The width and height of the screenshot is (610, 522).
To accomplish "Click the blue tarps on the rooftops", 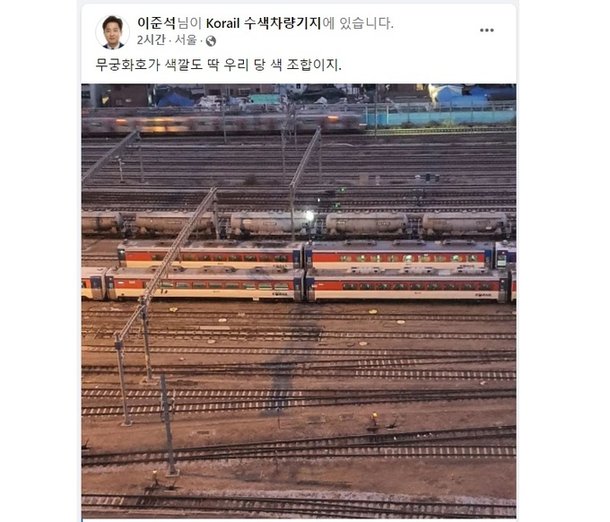I will 471,95.
